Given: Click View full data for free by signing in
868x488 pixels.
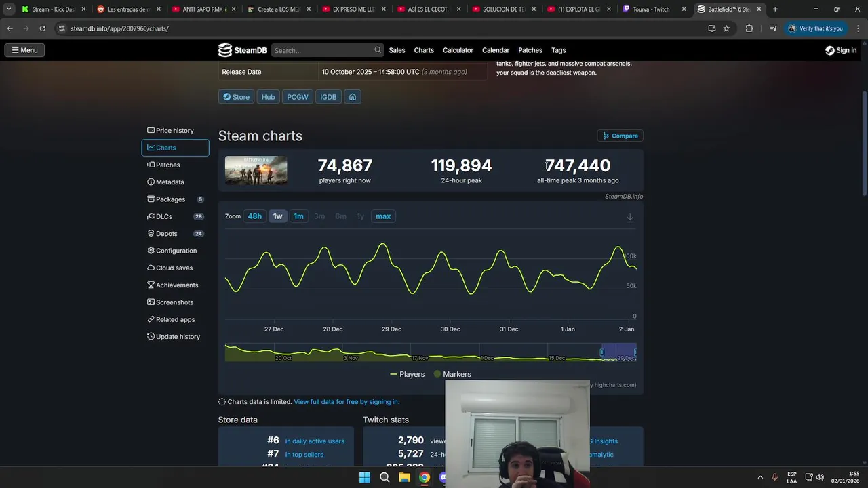Looking at the screenshot, I should click(347, 402).
